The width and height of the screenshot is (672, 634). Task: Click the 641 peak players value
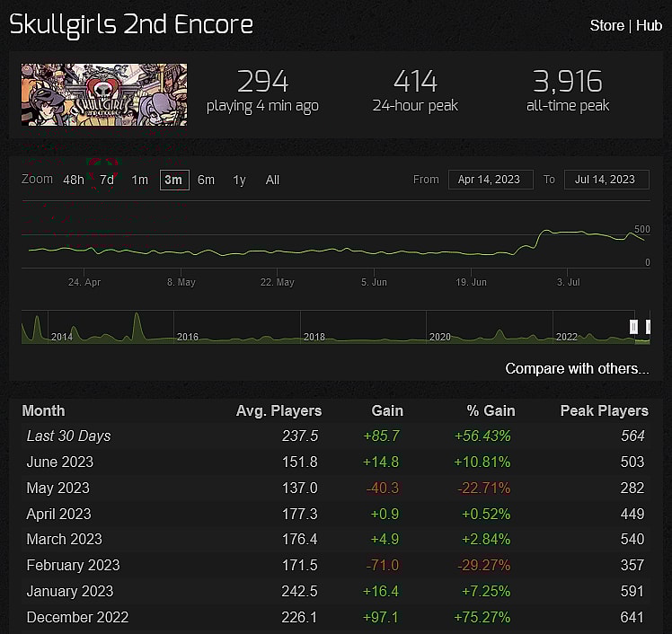(x=632, y=617)
